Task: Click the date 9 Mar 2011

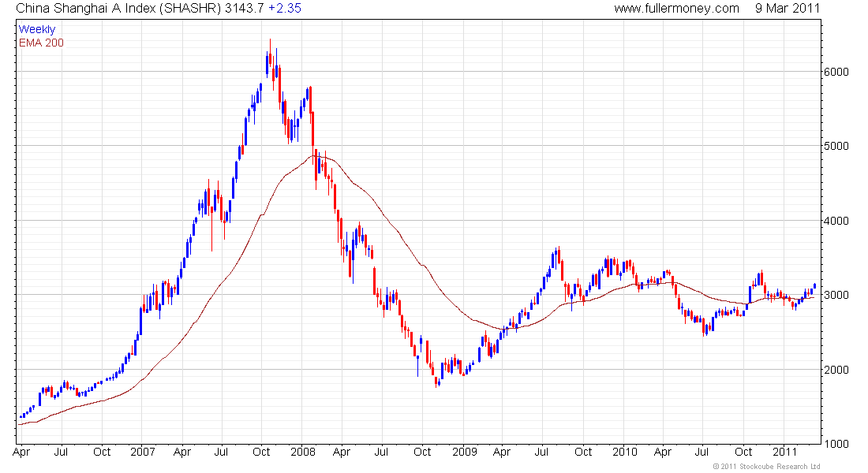Action: tap(788, 9)
